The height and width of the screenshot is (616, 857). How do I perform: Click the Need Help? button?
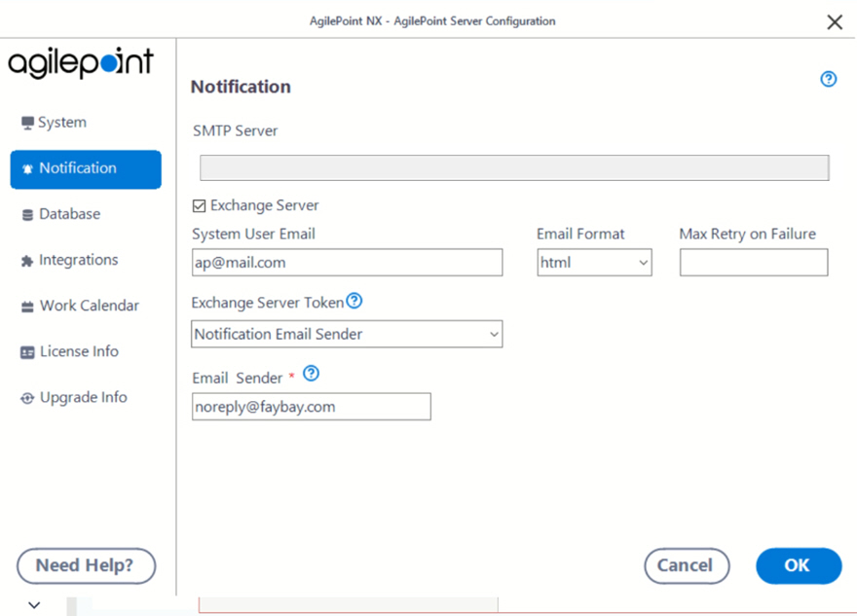point(86,565)
